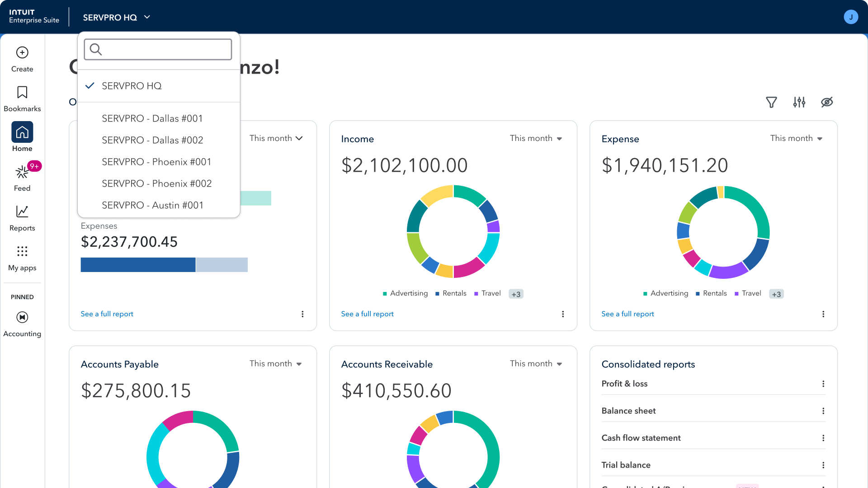868x488 pixels.
Task: Open more options for Trial balance
Action: click(823, 465)
